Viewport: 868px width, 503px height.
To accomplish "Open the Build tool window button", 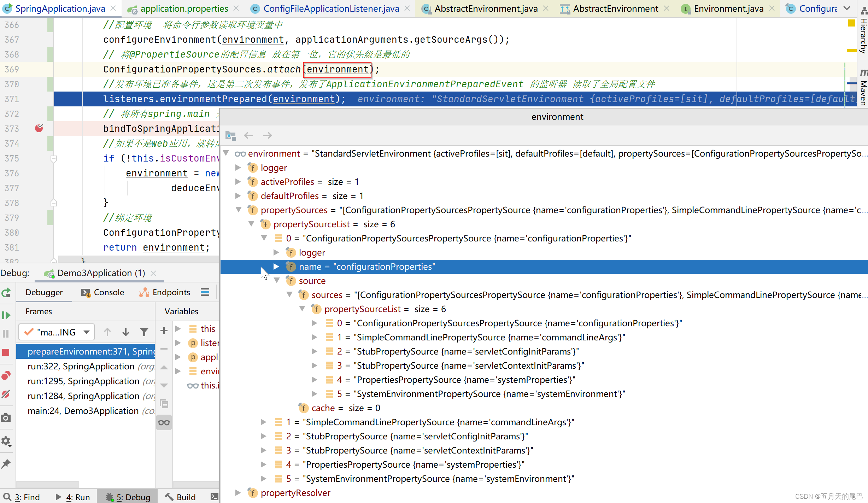I will pyautogui.click(x=181, y=497).
